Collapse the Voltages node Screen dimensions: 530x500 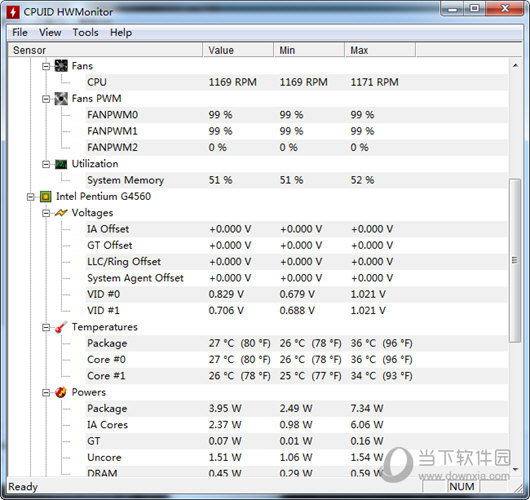click(x=46, y=213)
